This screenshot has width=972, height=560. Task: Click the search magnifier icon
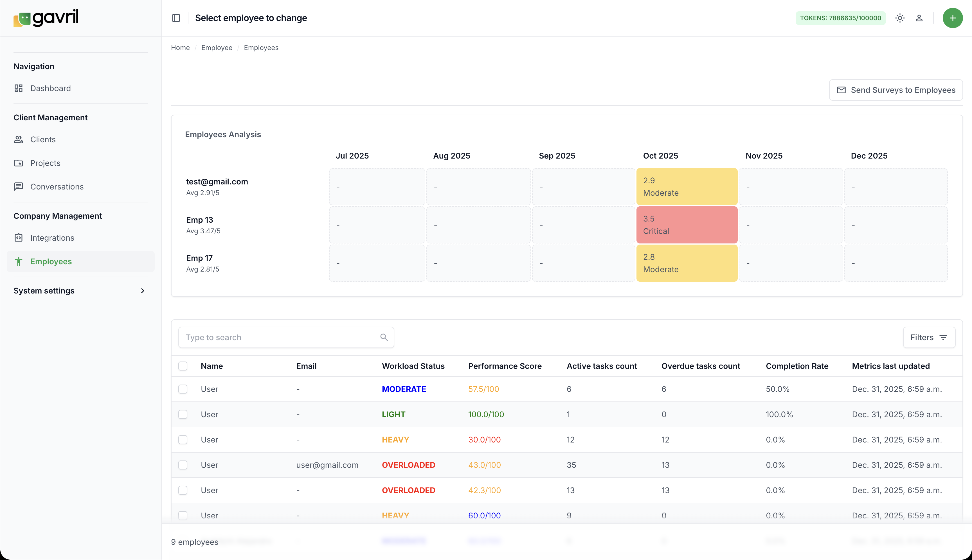(384, 337)
